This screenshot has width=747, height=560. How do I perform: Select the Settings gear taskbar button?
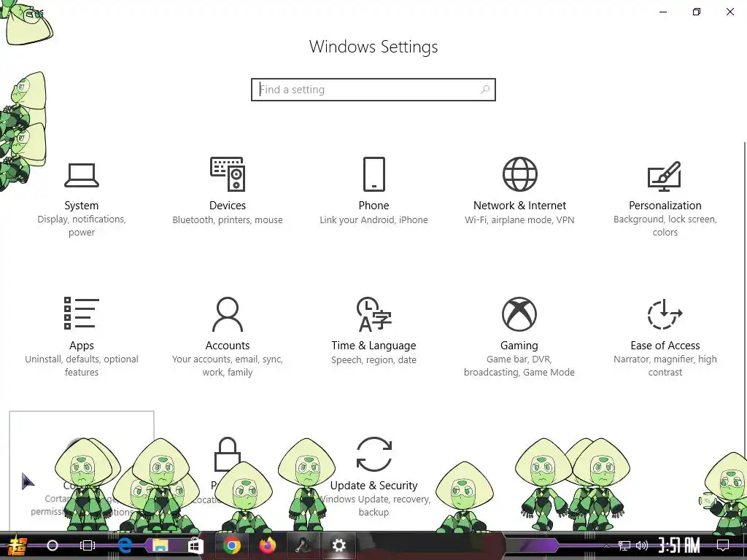338,545
